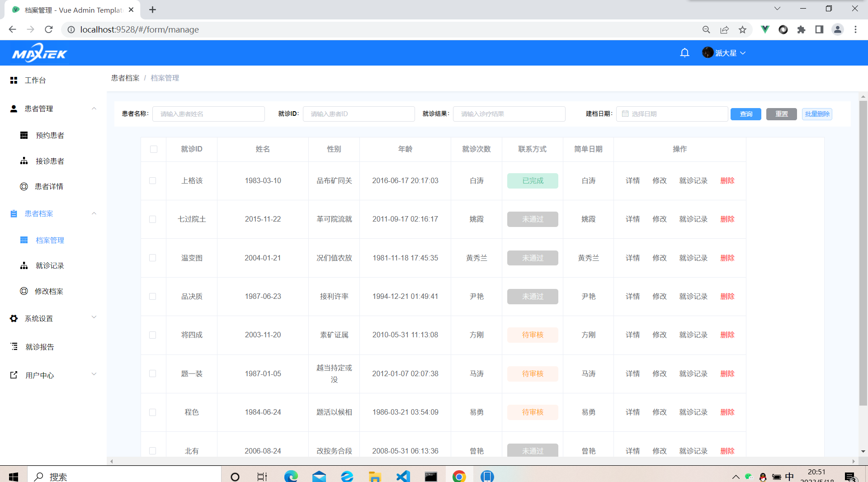This screenshot has width=868, height=482.
Task: Click the vertical scrollbar of the page
Action: point(863,253)
